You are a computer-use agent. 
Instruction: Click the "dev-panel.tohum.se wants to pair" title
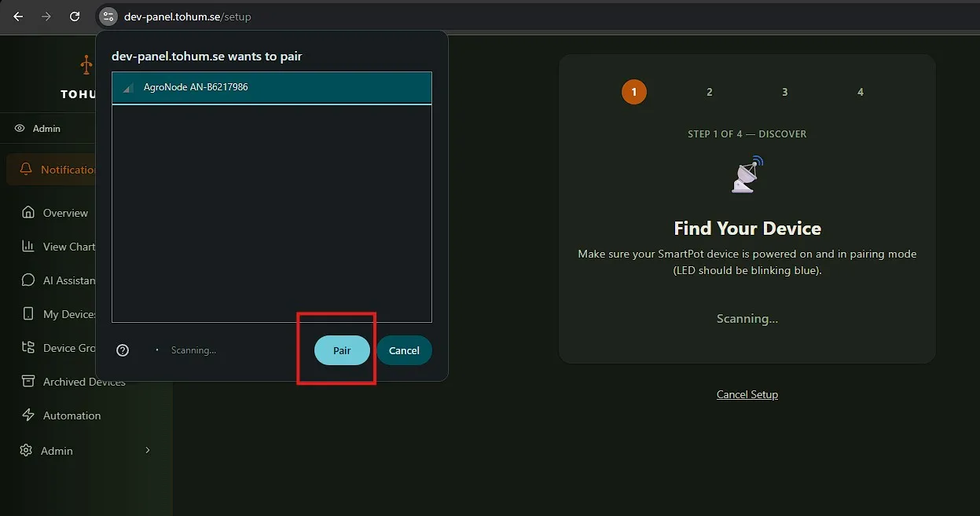(207, 57)
